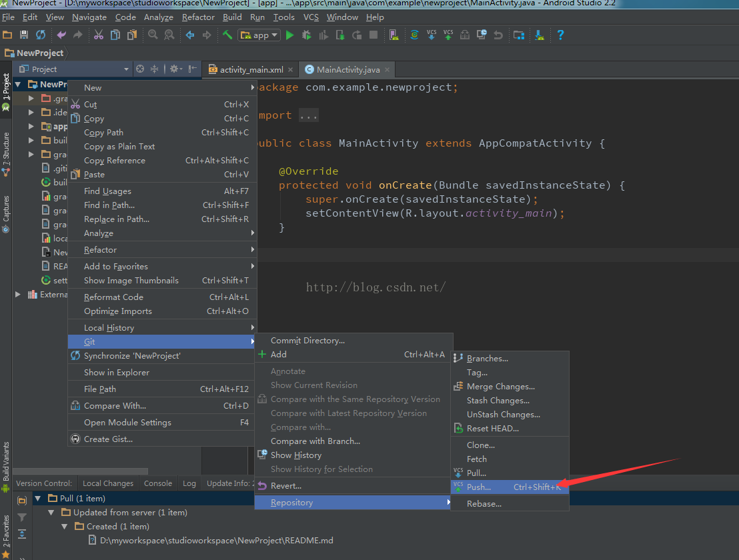Collapse the Pull (1 item) node

pos(38,498)
